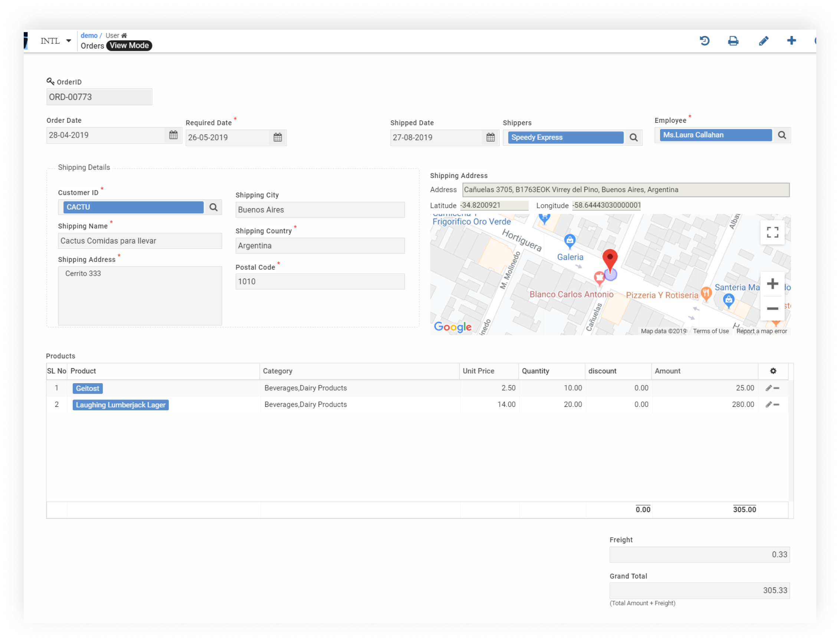Click Customer ID search icon
Viewport: 840px width, 641px height.
click(x=213, y=207)
